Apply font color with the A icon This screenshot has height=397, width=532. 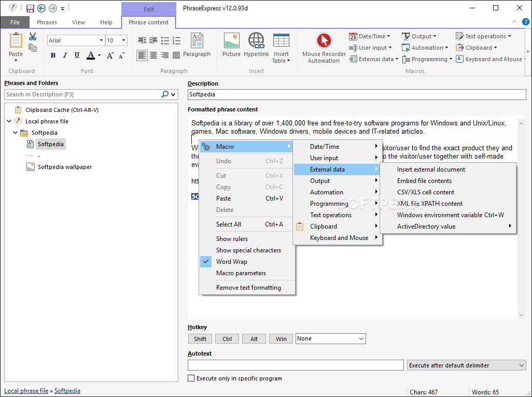coord(91,55)
